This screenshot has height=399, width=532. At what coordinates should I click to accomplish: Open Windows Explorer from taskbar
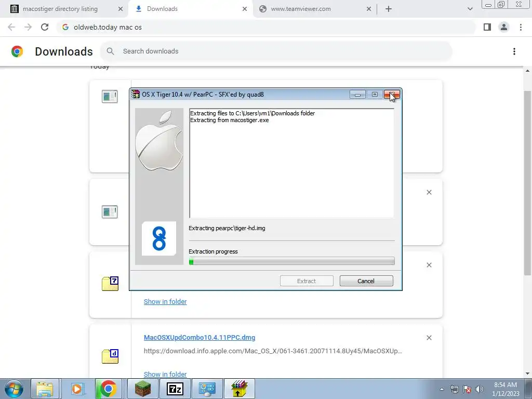[x=45, y=389]
